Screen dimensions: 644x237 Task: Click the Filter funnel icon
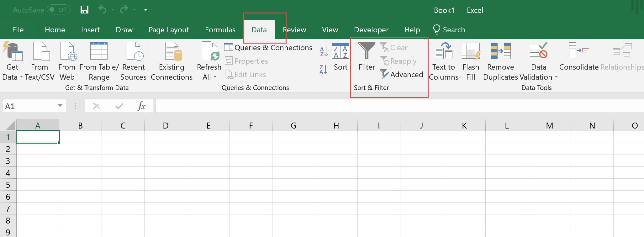pyautogui.click(x=367, y=52)
